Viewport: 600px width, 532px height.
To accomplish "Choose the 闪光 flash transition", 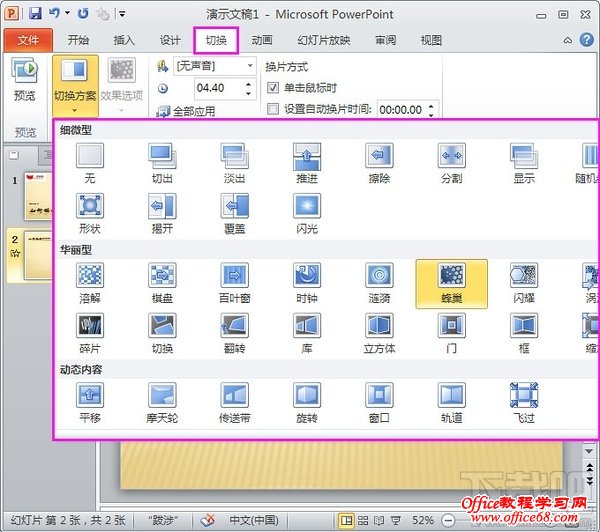I will pos(307,214).
